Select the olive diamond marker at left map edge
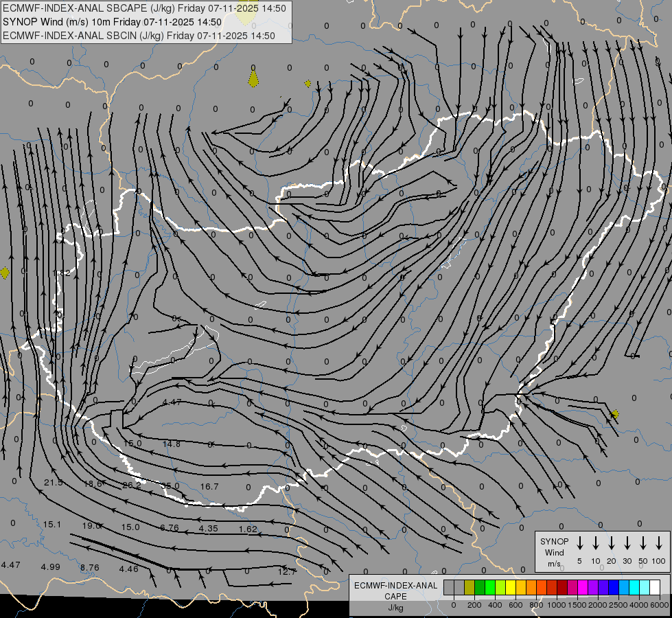This screenshot has height=618, width=672. pos(4,273)
